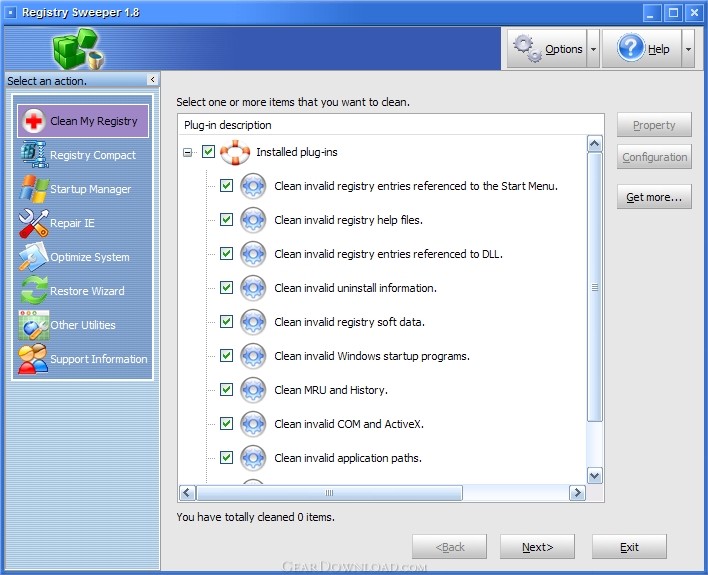Uncheck entries referenced to DLL checkbox
Viewport: 708px width, 575px height.
click(x=226, y=253)
